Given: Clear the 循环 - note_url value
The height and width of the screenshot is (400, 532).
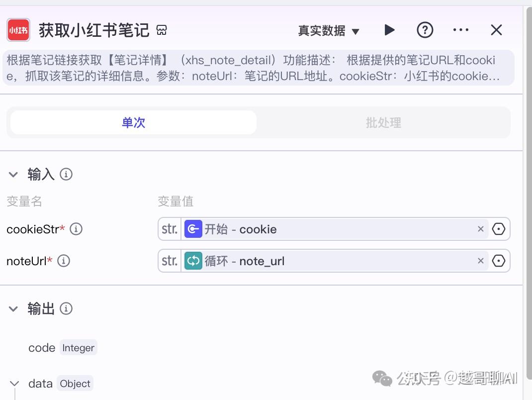Looking at the screenshot, I should (x=480, y=261).
